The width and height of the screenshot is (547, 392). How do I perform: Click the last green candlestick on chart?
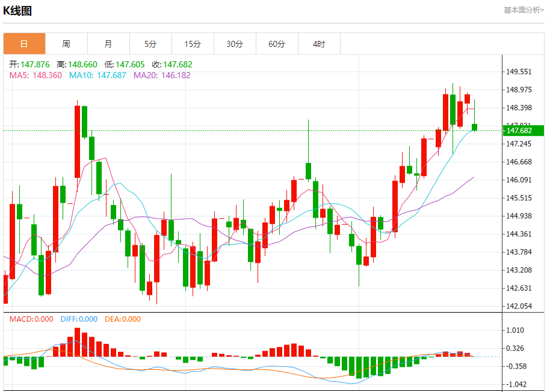pos(474,127)
